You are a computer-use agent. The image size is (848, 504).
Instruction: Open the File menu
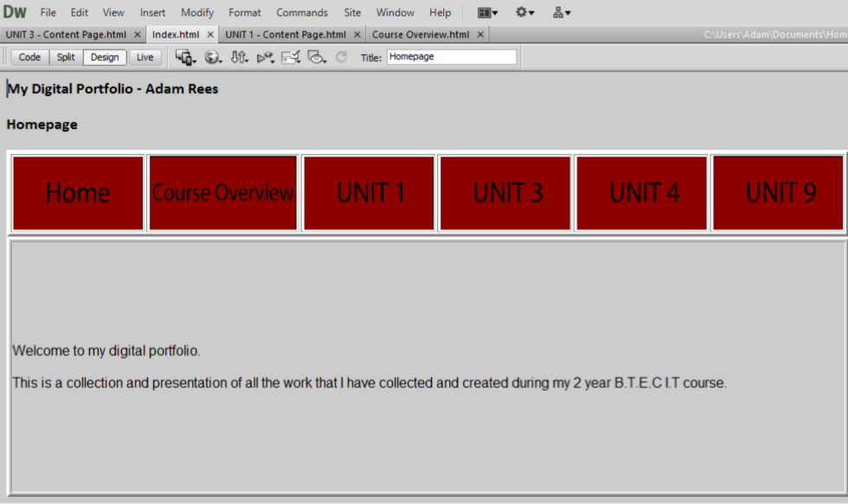48,12
